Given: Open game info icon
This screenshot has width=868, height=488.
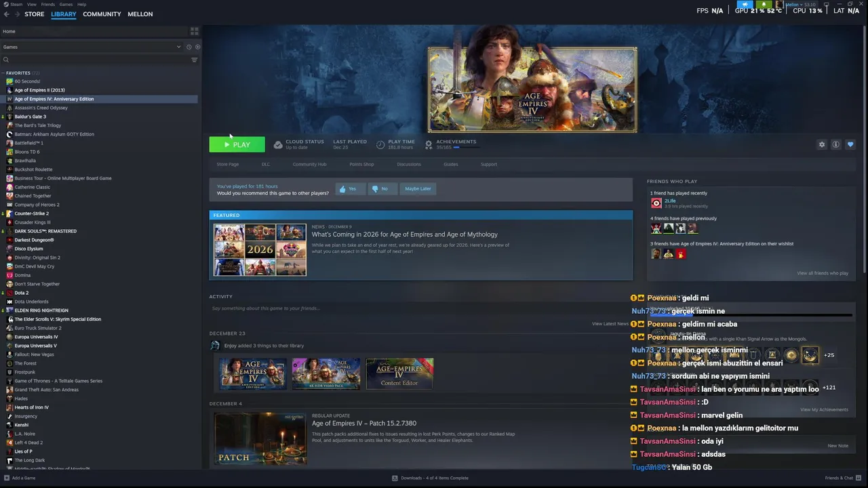Looking at the screenshot, I should tap(836, 144).
